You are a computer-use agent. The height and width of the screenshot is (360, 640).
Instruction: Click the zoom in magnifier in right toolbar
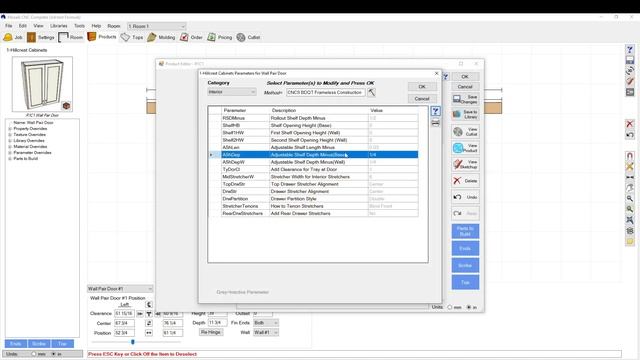point(630,198)
